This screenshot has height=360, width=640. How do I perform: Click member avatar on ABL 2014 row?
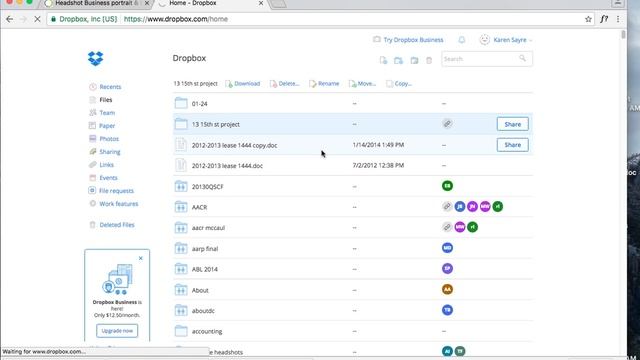pyautogui.click(x=447, y=268)
